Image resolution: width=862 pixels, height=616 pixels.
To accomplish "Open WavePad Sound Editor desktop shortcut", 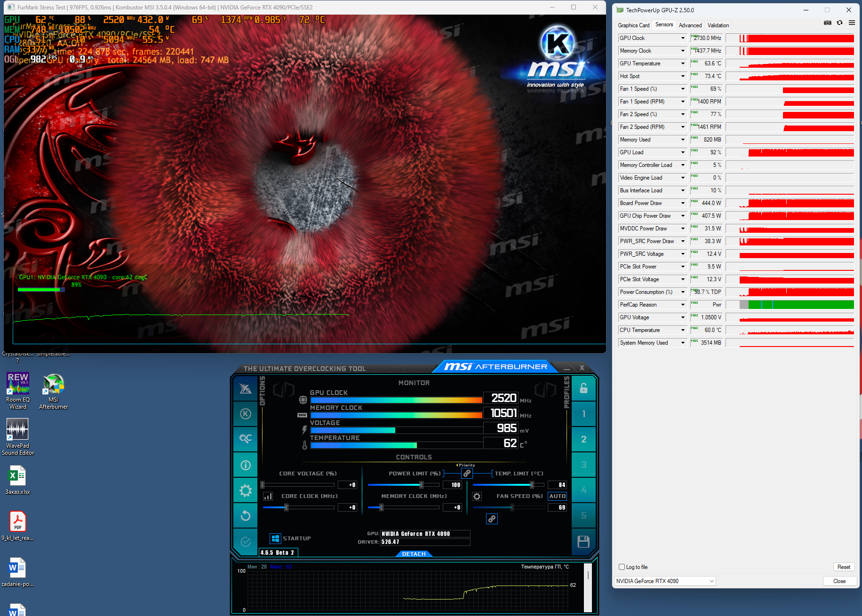I will (x=18, y=437).
